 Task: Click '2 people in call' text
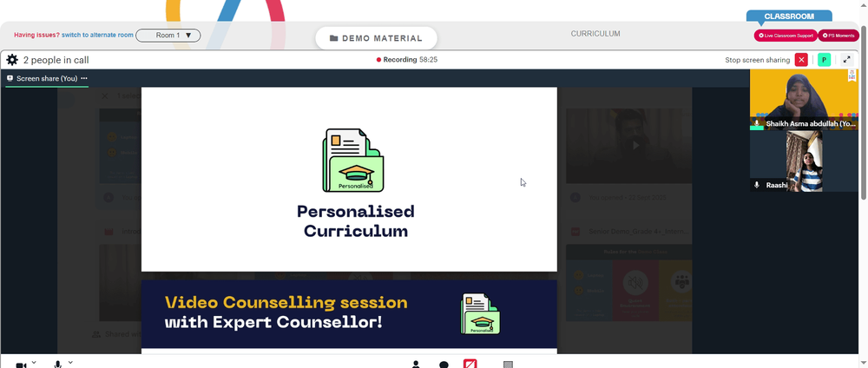(x=56, y=60)
